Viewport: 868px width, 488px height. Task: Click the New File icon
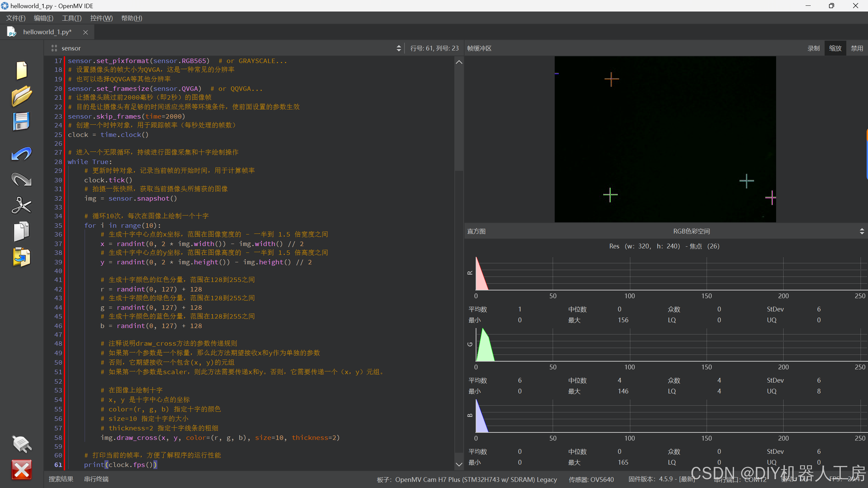coord(22,70)
